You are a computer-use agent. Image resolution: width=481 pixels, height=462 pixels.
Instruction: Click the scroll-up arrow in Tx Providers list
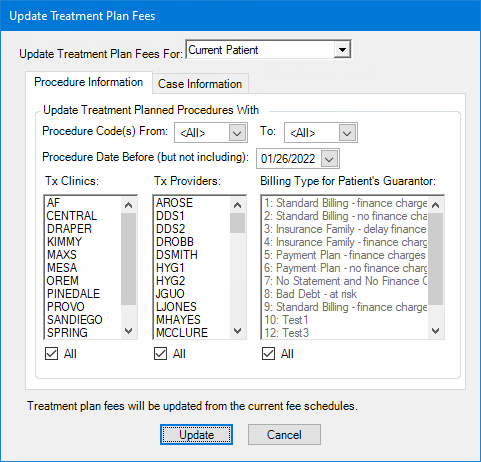pos(238,205)
